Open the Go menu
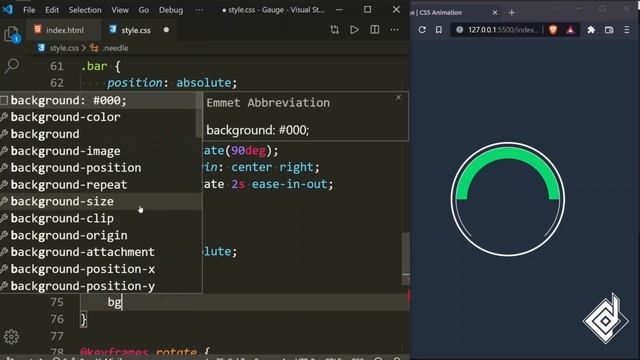 pos(144,10)
